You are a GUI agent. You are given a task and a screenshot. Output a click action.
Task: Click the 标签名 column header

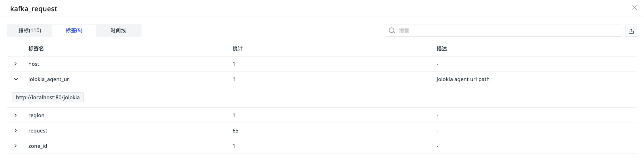point(36,49)
